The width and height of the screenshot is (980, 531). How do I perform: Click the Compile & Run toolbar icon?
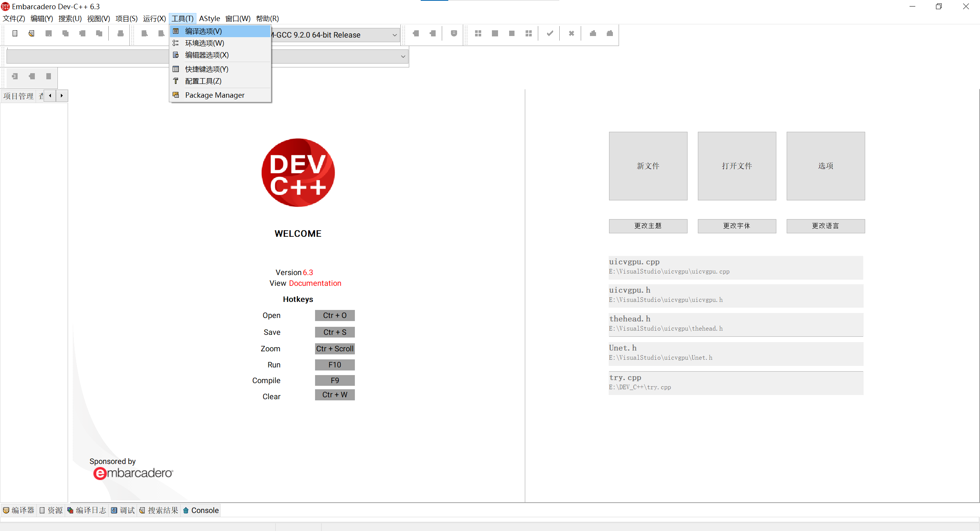pyautogui.click(x=512, y=33)
